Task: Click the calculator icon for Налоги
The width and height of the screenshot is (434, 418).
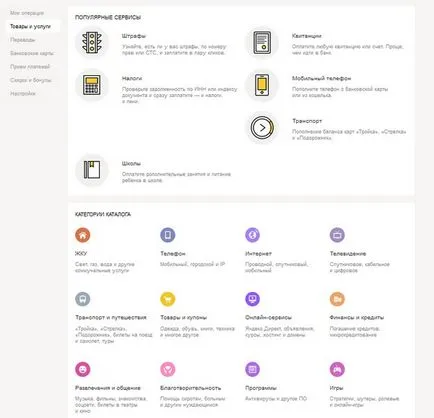Action: click(92, 85)
